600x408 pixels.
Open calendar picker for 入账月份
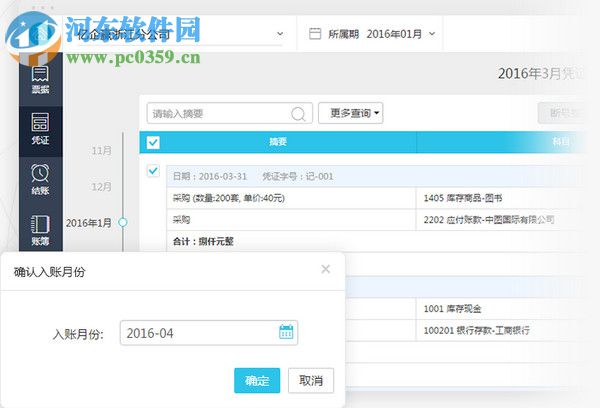coord(286,332)
